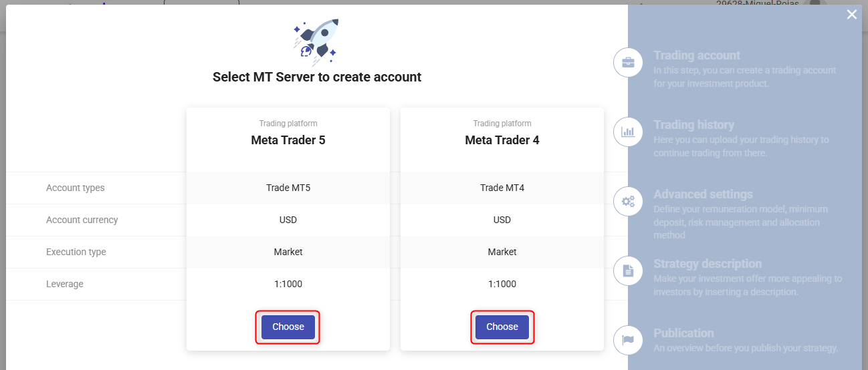The height and width of the screenshot is (370, 868).
Task: Click the Trading account briefcase icon
Action: [628, 63]
